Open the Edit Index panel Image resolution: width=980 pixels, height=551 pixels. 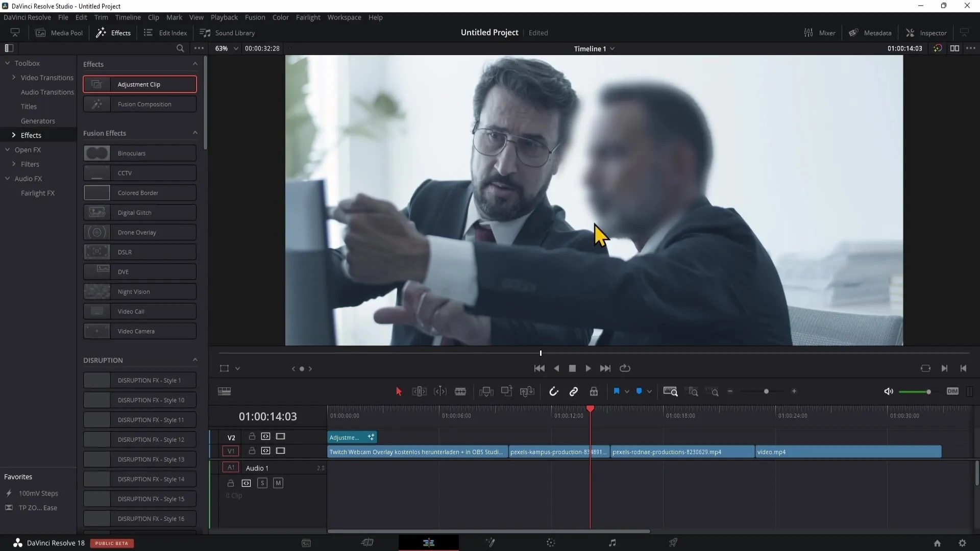point(165,33)
